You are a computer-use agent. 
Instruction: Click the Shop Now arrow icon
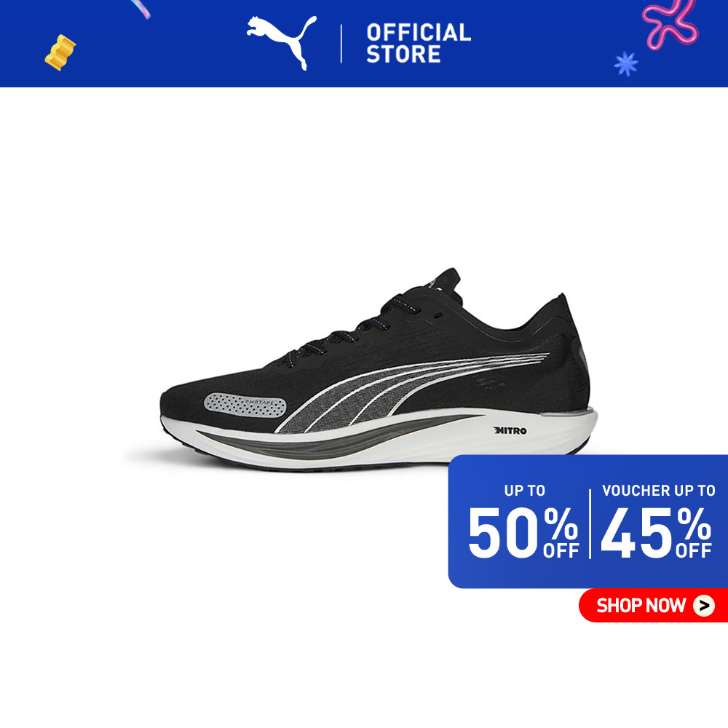704,606
